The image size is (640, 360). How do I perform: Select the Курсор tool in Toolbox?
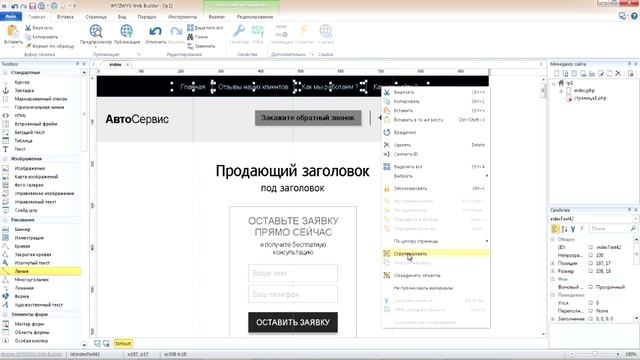coord(22,82)
